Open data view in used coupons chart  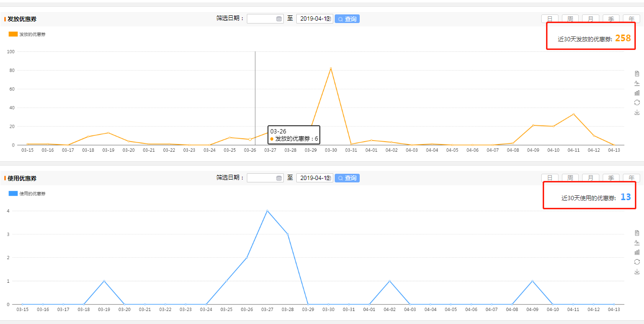coord(637,233)
